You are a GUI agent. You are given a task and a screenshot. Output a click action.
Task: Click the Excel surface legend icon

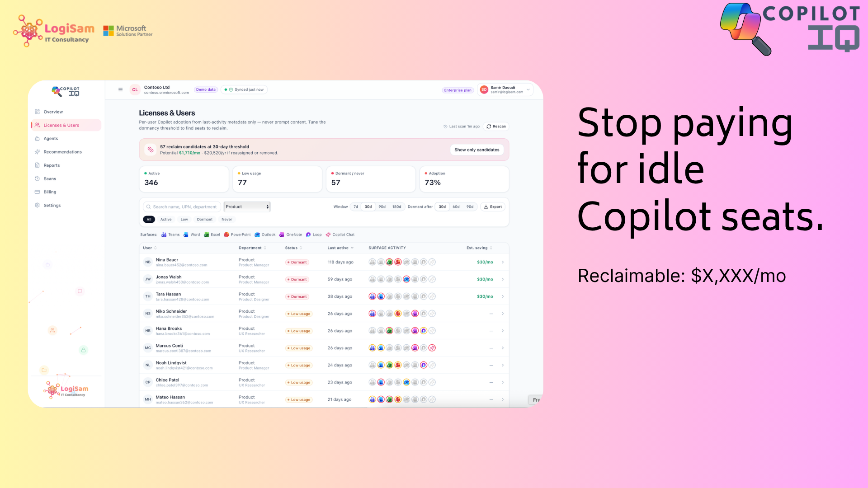206,235
